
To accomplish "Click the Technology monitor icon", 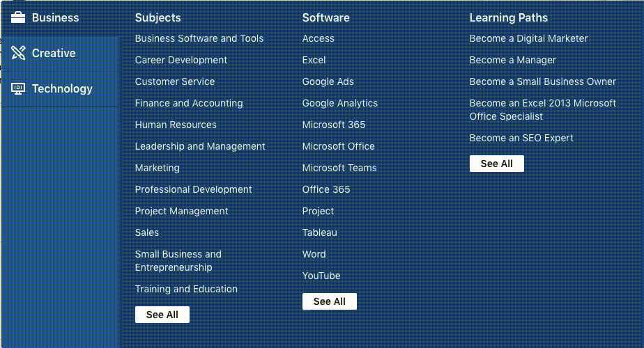I will [18, 88].
